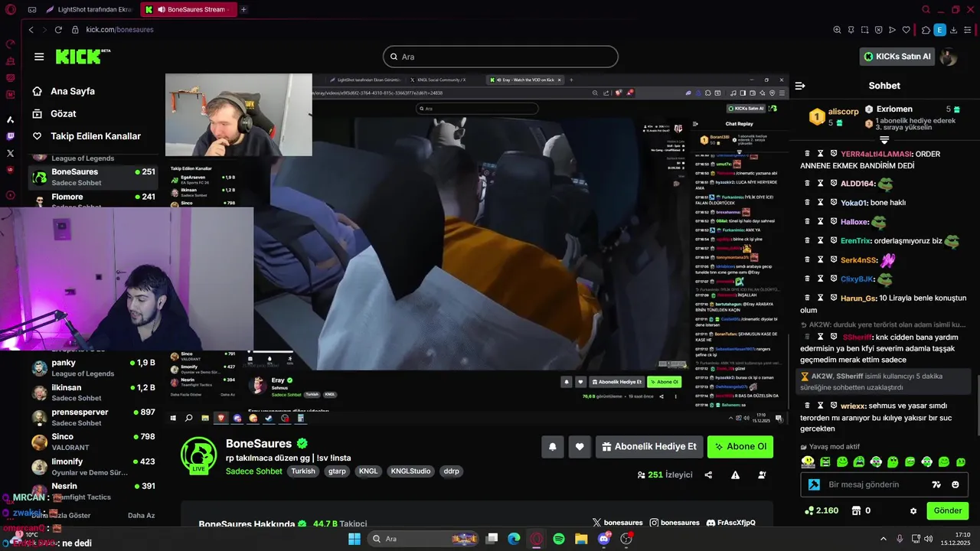Open ilkinsan channel from sidebar
980x551 pixels.
[93, 392]
